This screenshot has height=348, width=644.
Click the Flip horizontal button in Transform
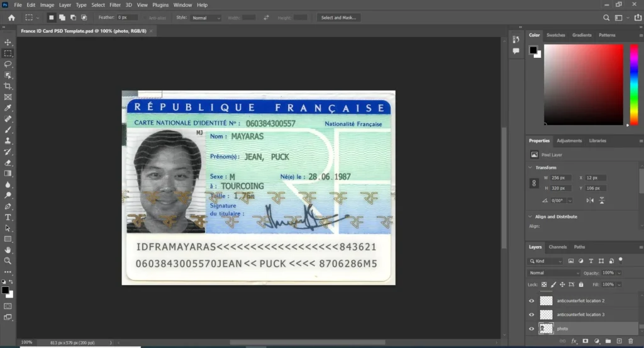pyautogui.click(x=590, y=201)
